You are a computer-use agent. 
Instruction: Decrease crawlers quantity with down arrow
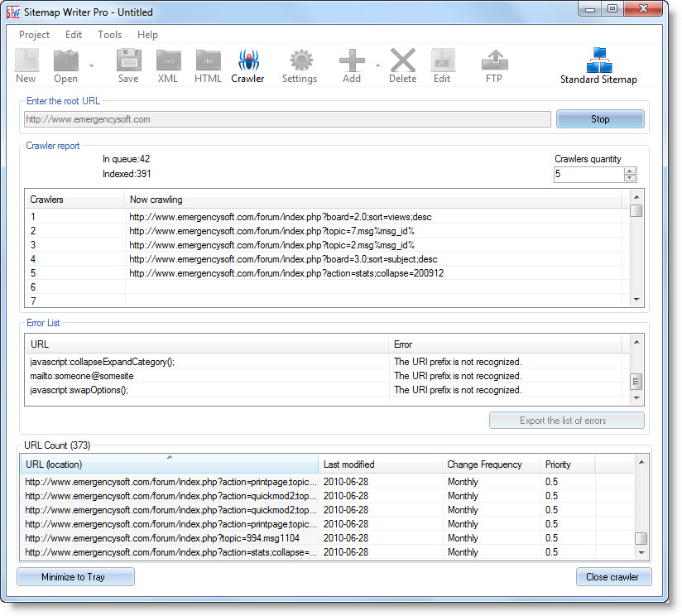[630, 178]
